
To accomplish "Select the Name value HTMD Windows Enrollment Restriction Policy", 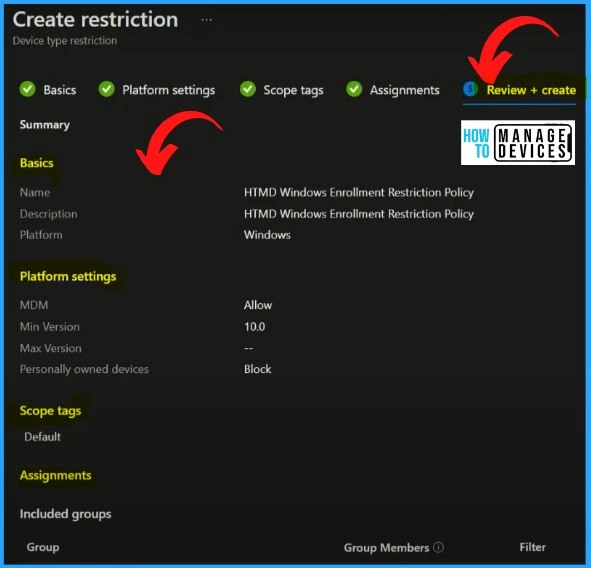I will click(x=358, y=193).
